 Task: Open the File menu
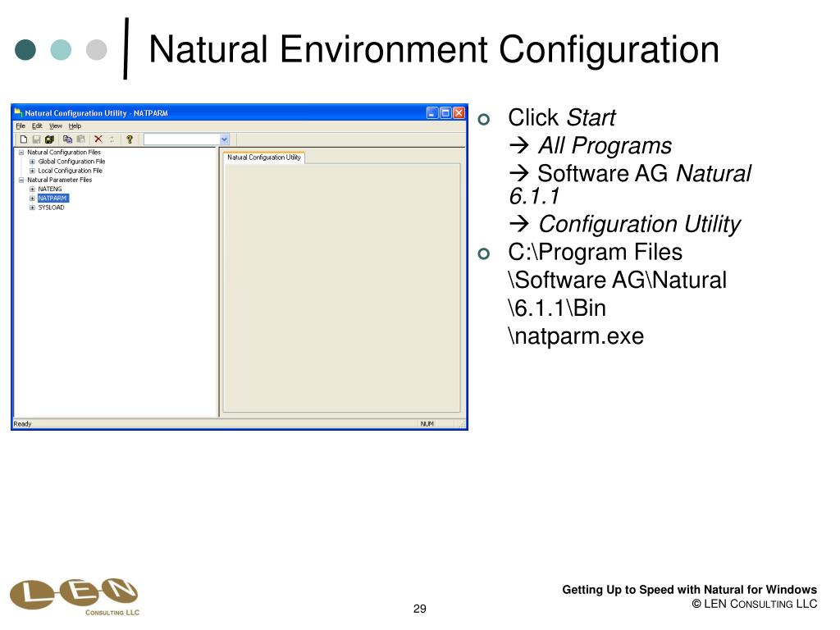[21, 126]
